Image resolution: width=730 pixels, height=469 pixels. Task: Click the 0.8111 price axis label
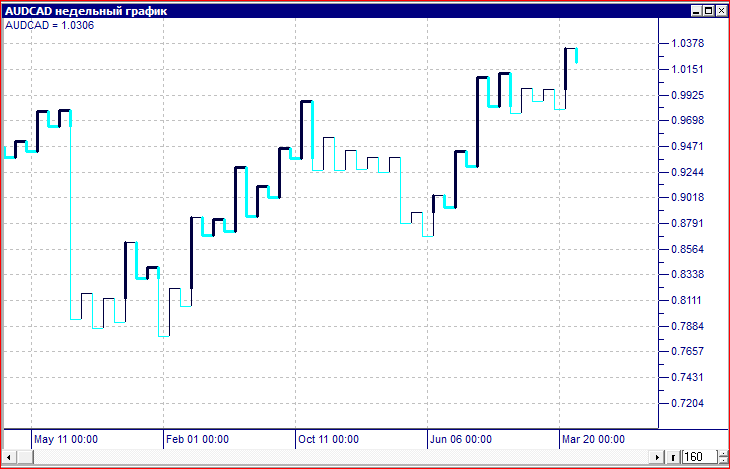tap(687, 300)
